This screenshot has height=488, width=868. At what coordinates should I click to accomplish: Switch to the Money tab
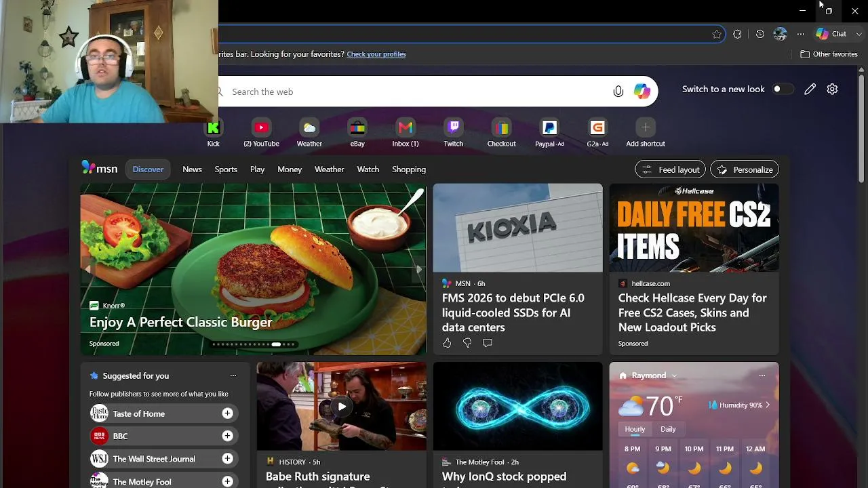click(290, 169)
